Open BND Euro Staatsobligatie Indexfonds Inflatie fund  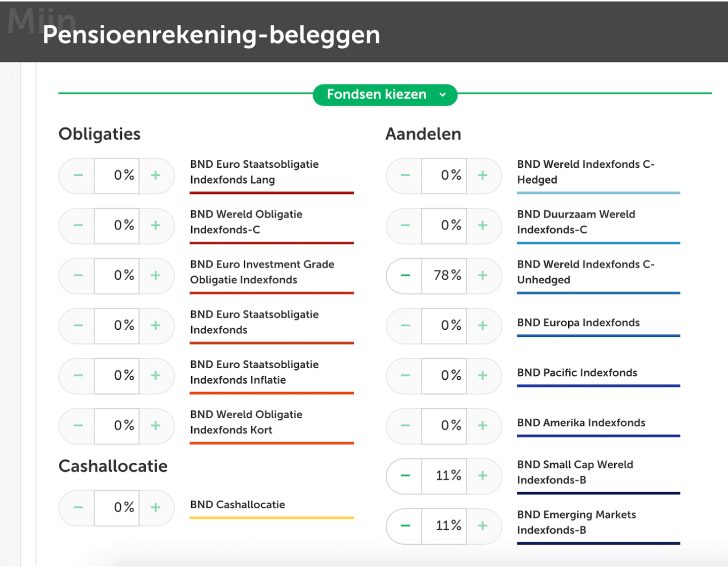254,372
